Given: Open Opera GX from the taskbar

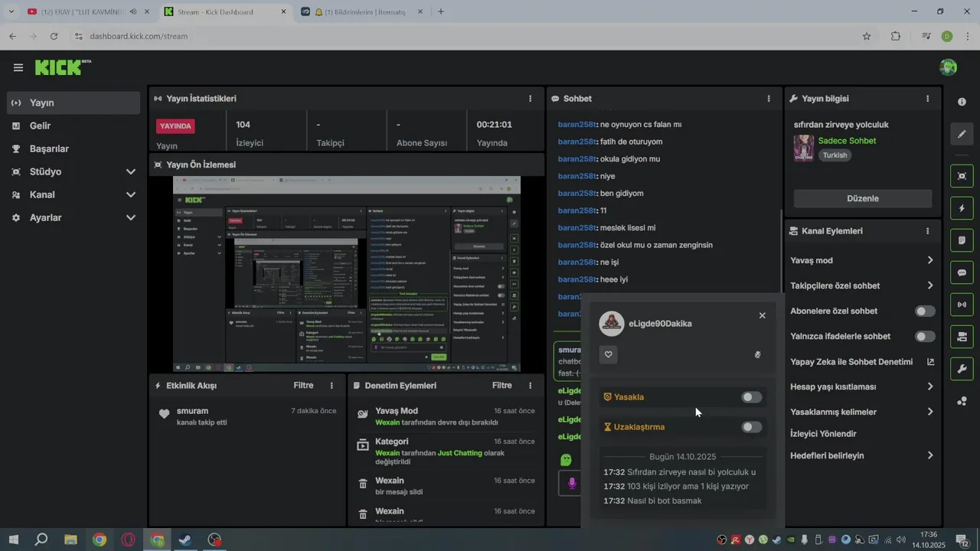Looking at the screenshot, I should [128, 540].
